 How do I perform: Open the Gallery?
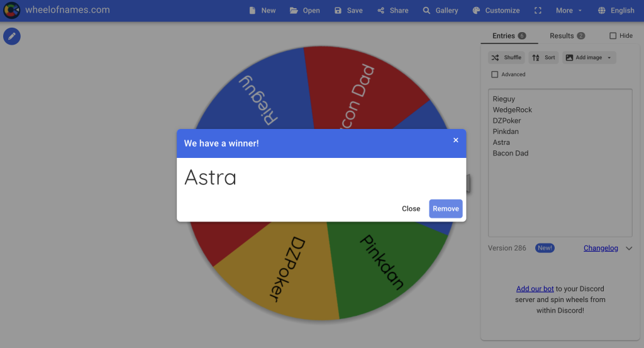click(x=440, y=11)
